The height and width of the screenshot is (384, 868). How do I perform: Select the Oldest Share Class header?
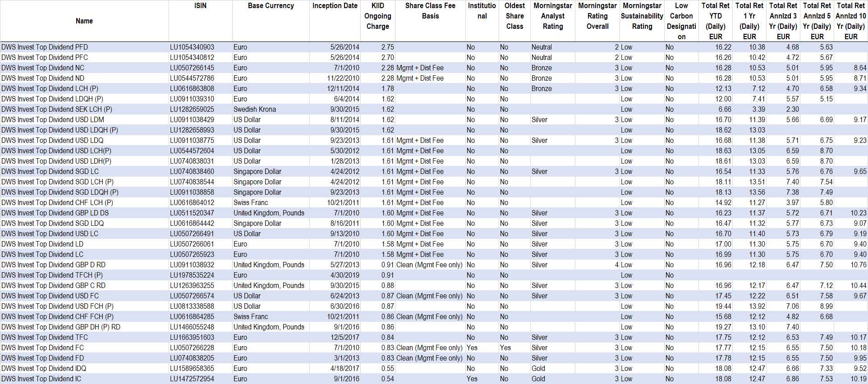[514, 16]
